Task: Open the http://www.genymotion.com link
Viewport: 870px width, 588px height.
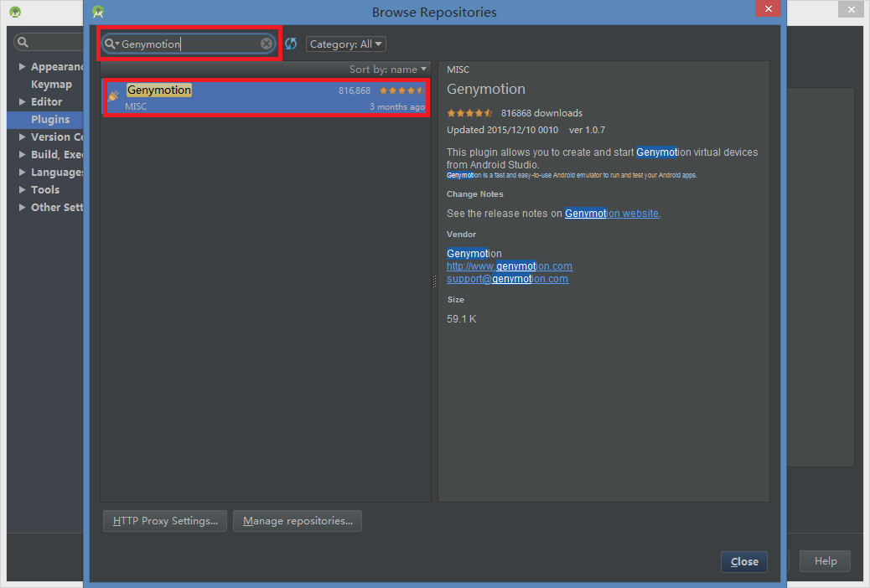Action: coord(510,266)
